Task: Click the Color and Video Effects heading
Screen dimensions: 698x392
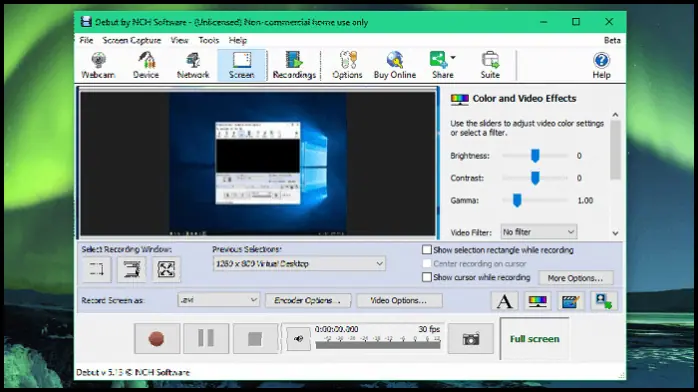Action: pos(524,98)
